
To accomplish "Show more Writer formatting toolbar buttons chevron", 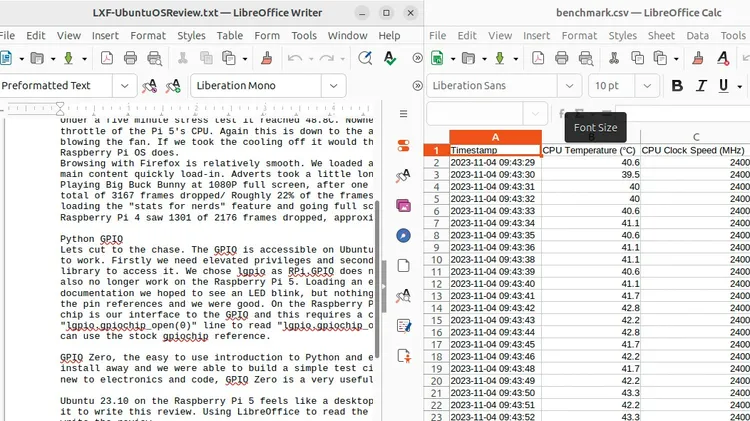I will click(418, 86).
